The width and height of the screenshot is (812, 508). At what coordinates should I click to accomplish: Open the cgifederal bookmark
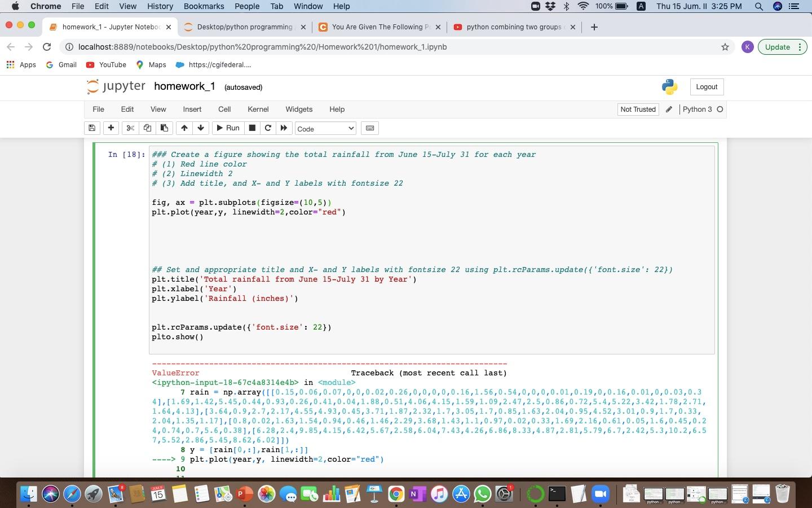[213, 65]
